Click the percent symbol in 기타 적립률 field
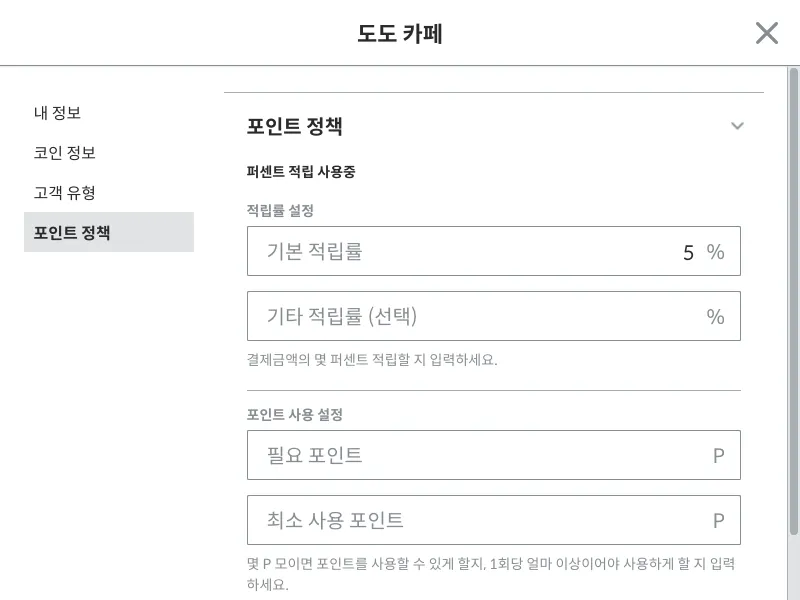This screenshot has height=600, width=800. point(715,317)
